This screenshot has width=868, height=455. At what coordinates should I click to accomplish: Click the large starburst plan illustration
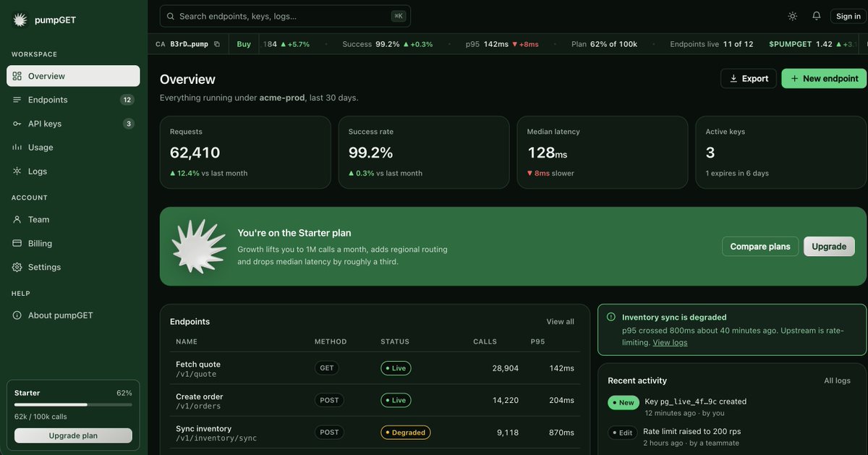click(199, 247)
